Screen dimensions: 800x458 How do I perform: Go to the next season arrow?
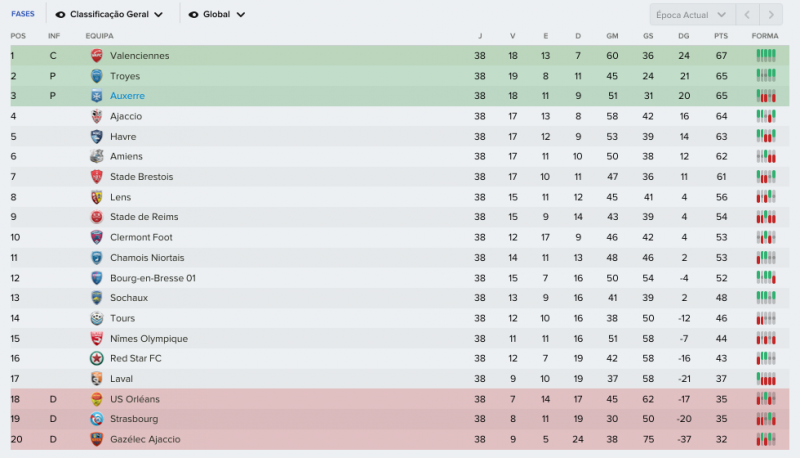[x=771, y=15]
